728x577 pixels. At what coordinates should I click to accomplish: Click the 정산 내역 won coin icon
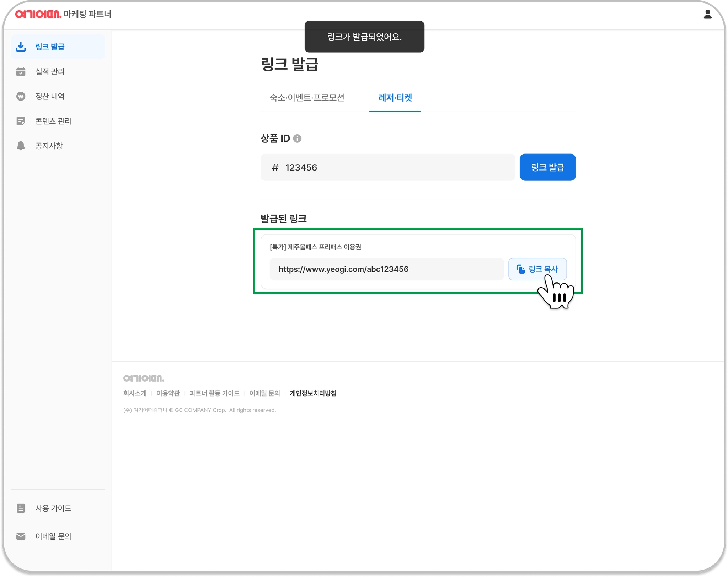[21, 96]
